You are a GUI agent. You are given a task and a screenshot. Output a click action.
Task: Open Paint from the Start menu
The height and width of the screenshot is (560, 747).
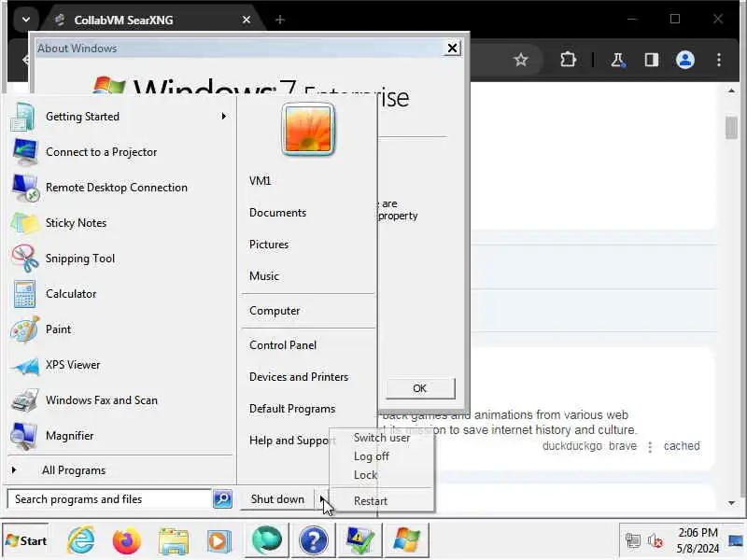click(120, 329)
